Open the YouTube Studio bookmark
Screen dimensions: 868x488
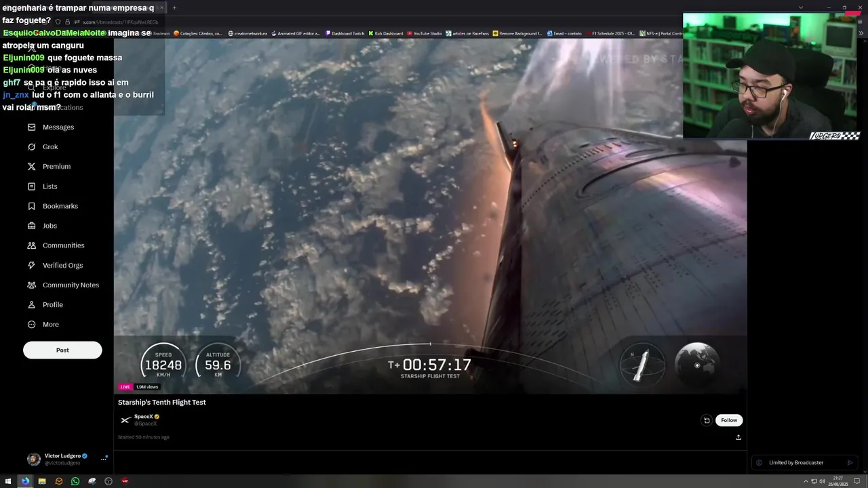(424, 33)
